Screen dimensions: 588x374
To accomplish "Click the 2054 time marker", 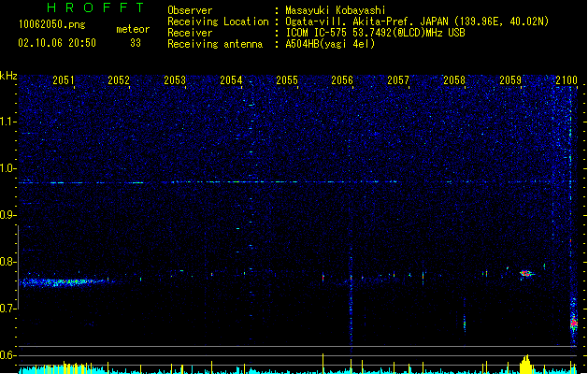I will [231, 80].
